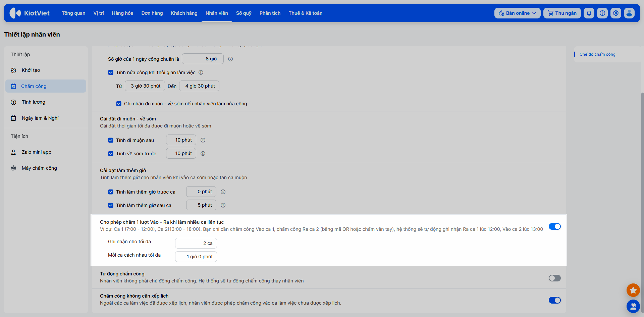Open the Thuế & Kế toán menu
Image resolution: width=644 pixels, height=317 pixels.
pyautogui.click(x=306, y=13)
